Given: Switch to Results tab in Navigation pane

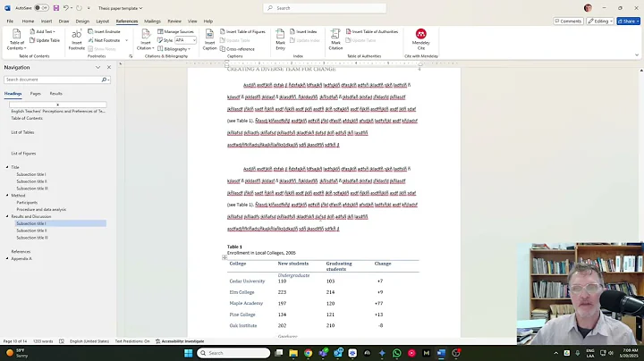Looking at the screenshot, I should pyautogui.click(x=55, y=94).
